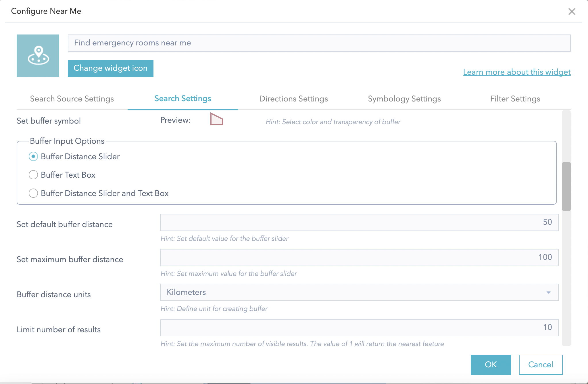Screen dimensions: 588x384
Task: Click the widget title text field
Action: coord(319,43)
